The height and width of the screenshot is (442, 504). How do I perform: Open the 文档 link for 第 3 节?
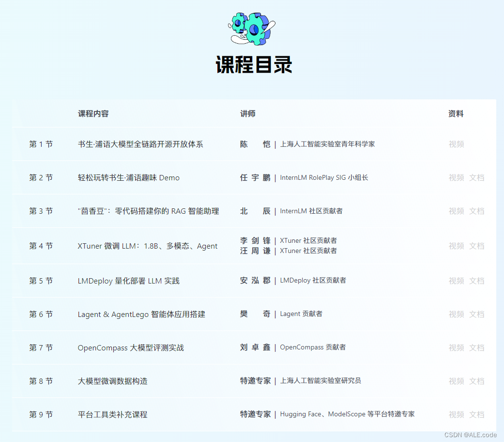pyautogui.click(x=476, y=211)
